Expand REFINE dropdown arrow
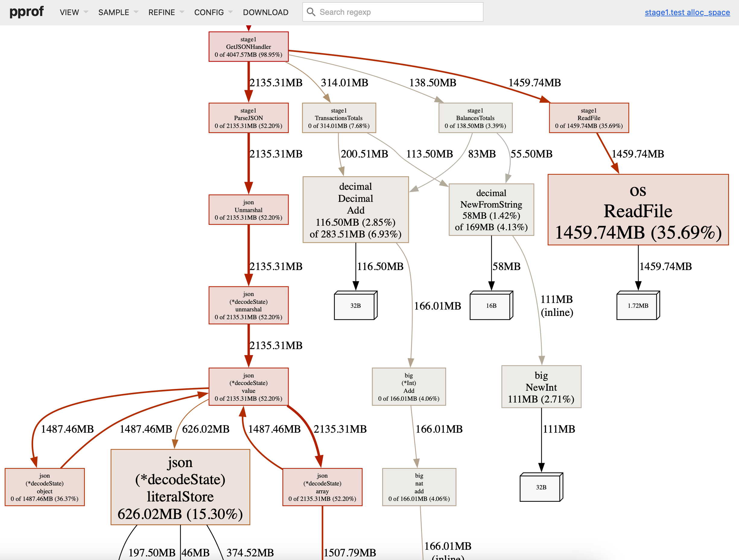The height and width of the screenshot is (560, 739). pos(182,12)
